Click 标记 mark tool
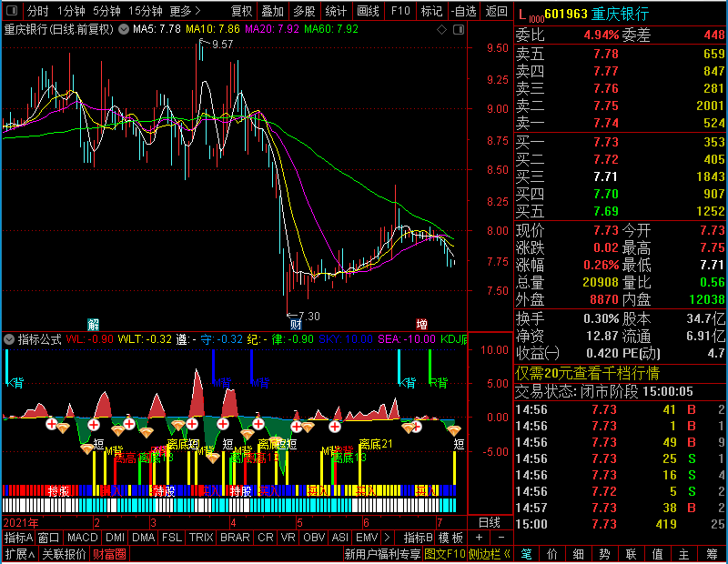 (431, 11)
